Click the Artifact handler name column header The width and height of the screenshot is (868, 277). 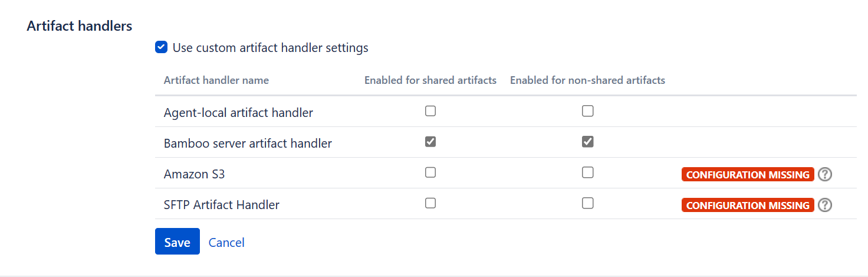(x=216, y=80)
